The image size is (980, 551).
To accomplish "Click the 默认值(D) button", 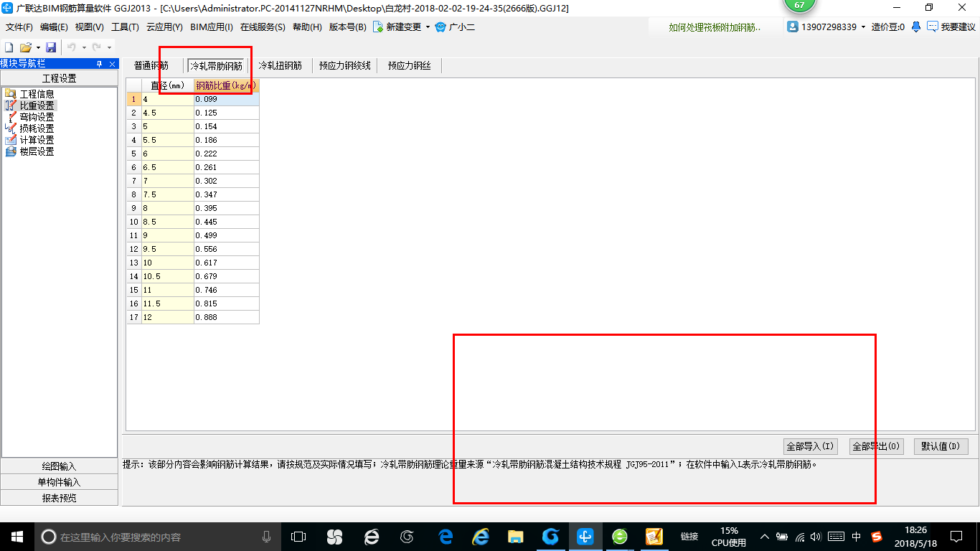I will point(941,446).
